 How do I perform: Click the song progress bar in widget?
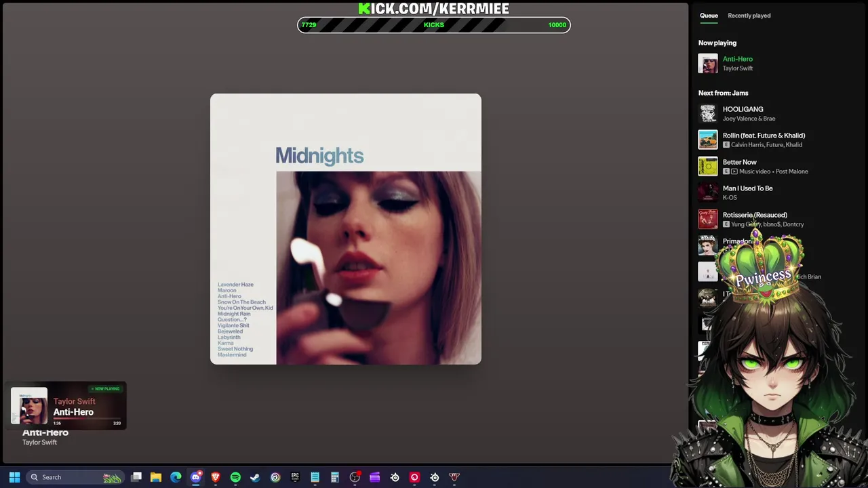click(87, 419)
